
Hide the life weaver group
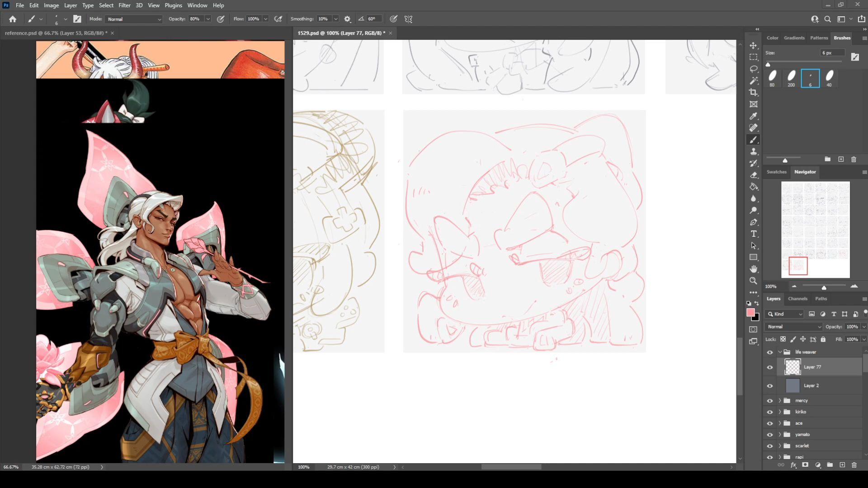(x=770, y=352)
